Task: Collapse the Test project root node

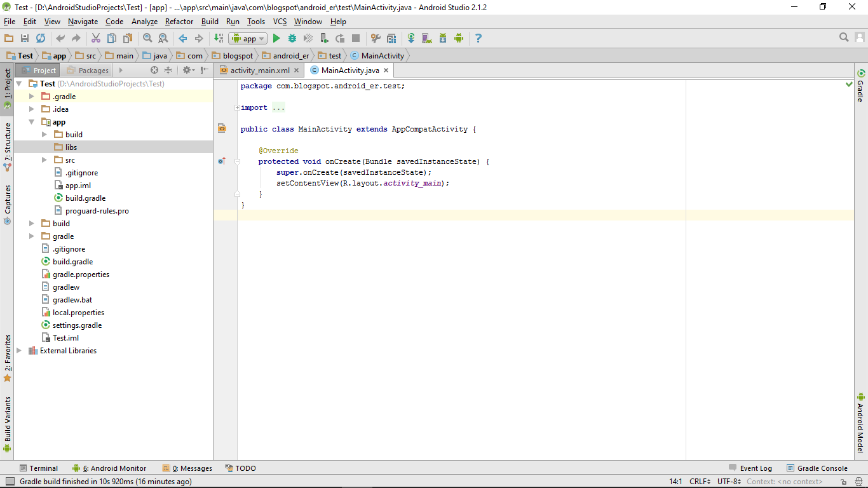Action: click(19, 84)
